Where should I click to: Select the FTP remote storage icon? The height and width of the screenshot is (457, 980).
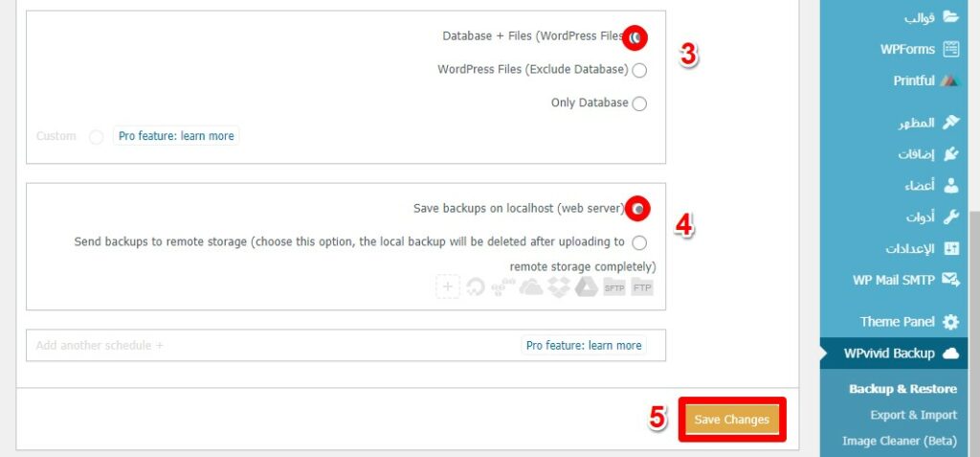pos(642,288)
